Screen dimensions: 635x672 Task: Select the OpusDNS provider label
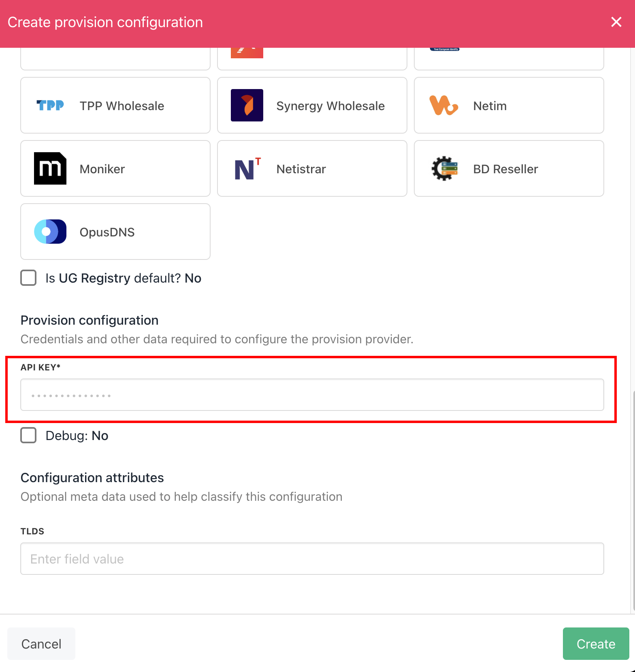(x=107, y=232)
